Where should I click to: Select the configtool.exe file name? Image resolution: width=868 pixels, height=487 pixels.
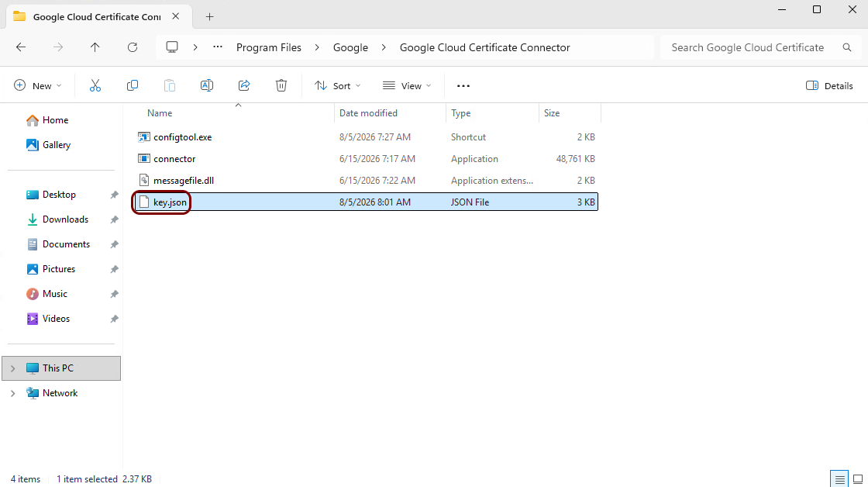pyautogui.click(x=183, y=136)
